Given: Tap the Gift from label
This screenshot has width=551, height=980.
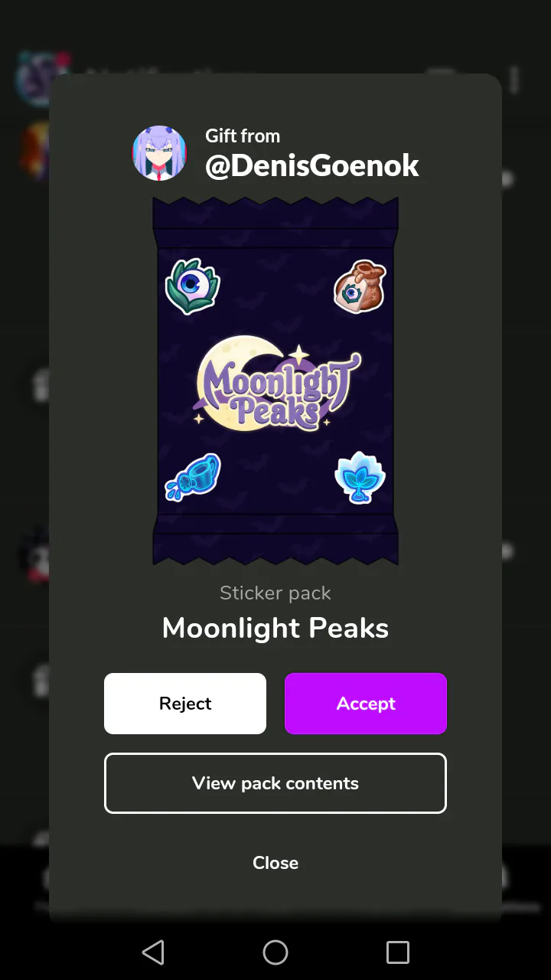Looking at the screenshot, I should click(243, 136).
